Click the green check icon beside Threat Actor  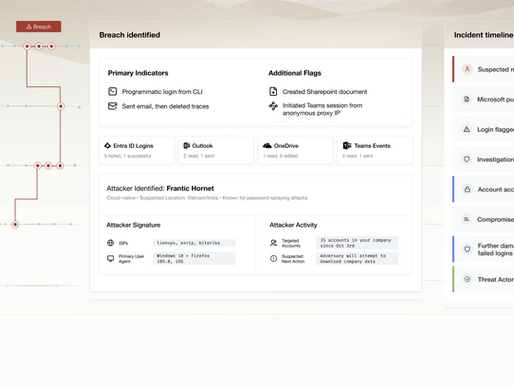467,279
